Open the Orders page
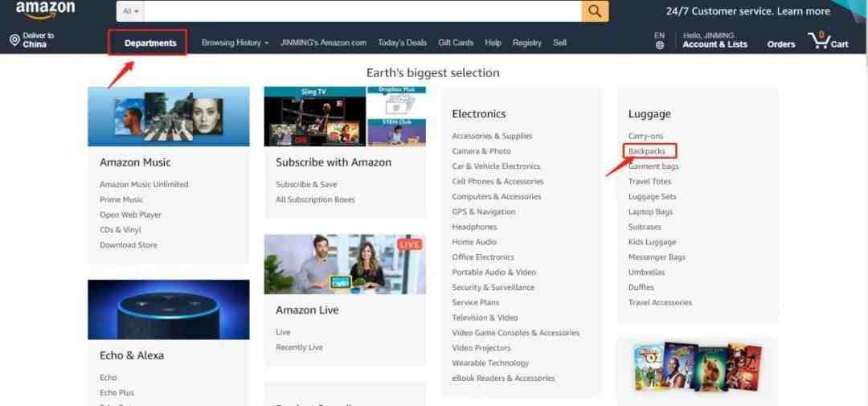The image size is (868, 406). pyautogui.click(x=780, y=44)
